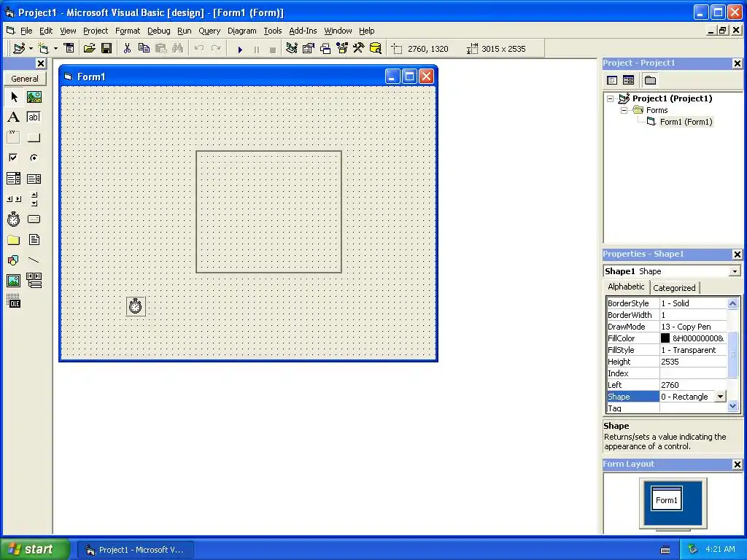747x560 pixels.
Task: Click the Height property value 2535
Action: [x=694, y=362]
